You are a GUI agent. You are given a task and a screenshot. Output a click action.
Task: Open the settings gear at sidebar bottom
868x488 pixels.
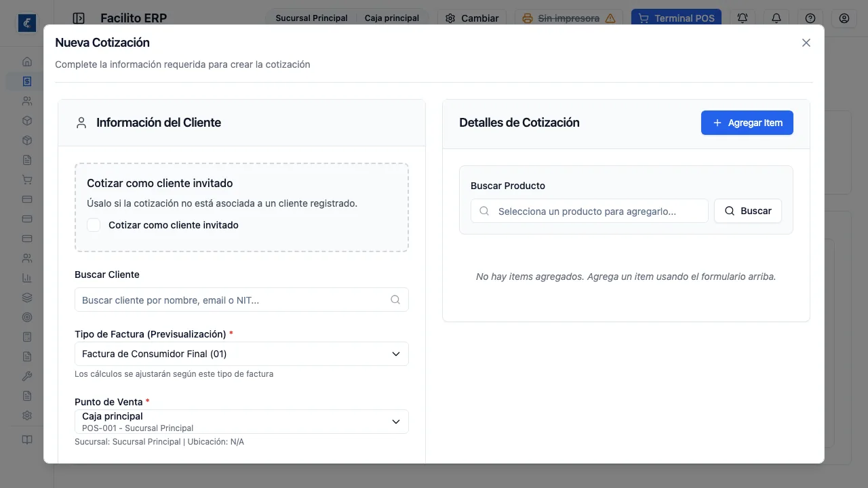[27, 415]
